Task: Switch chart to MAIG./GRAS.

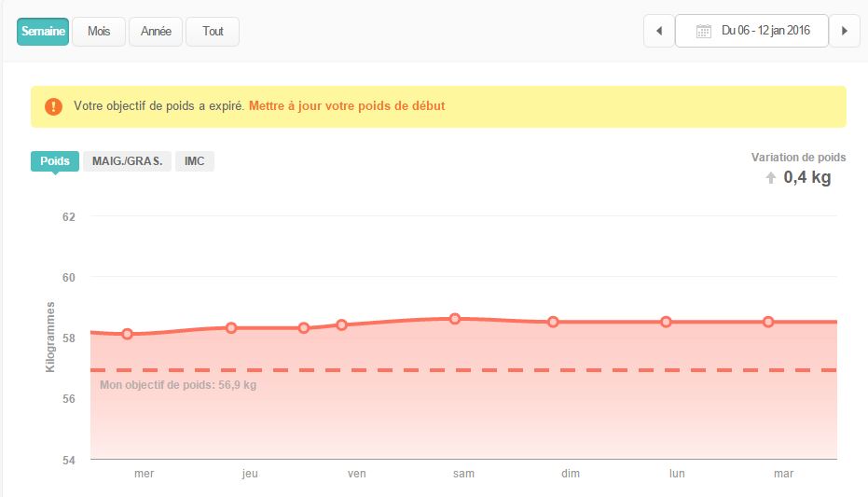Action: point(127,161)
